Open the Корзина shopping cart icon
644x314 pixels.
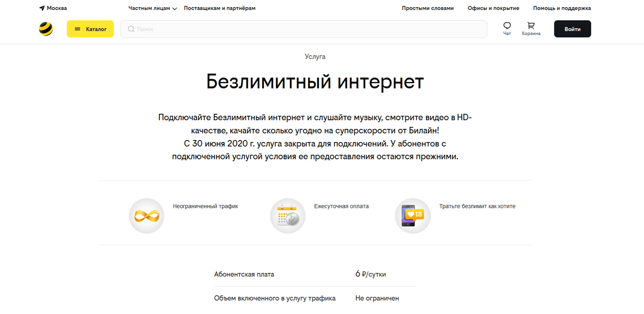[531, 25]
